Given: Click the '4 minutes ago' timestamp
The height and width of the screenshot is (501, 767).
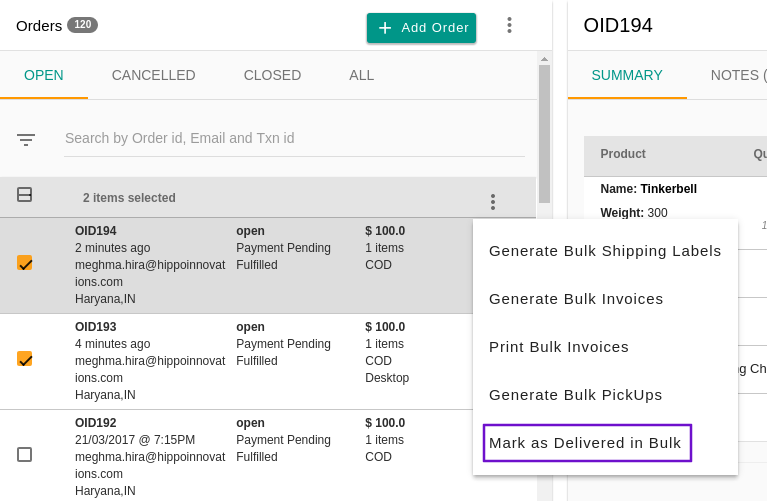Looking at the screenshot, I should [113, 344].
